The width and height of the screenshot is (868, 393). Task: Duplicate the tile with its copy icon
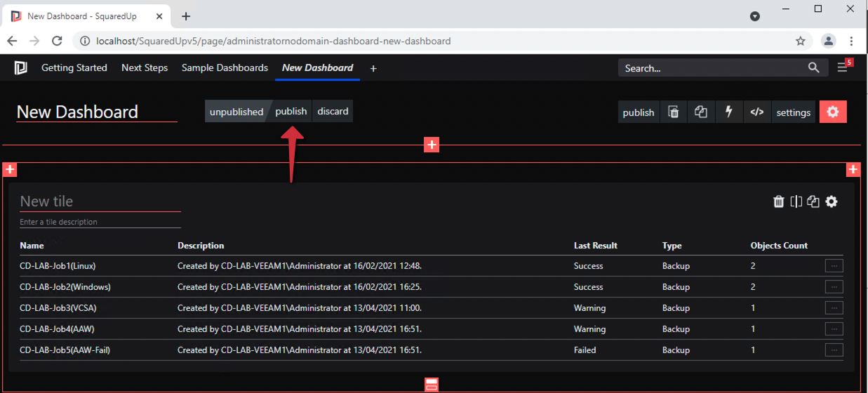click(x=813, y=201)
